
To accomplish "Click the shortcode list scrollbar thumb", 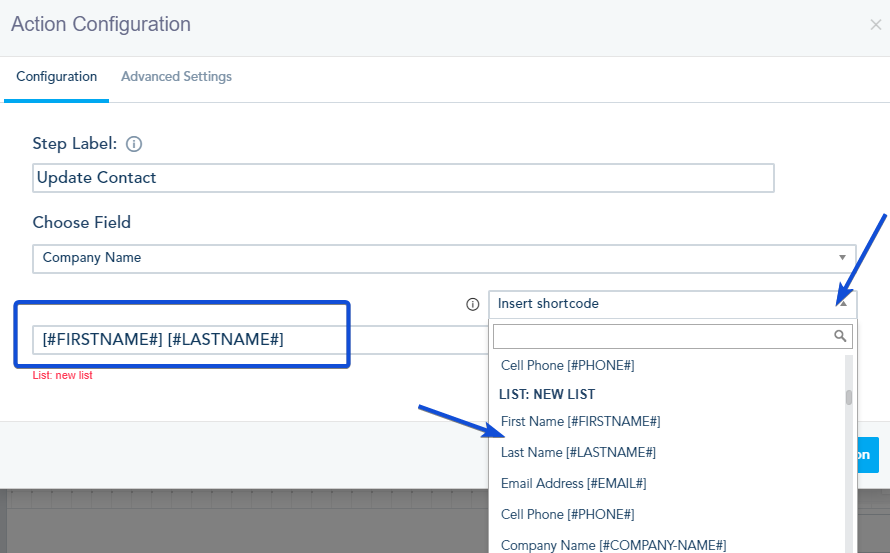I will tap(849, 397).
